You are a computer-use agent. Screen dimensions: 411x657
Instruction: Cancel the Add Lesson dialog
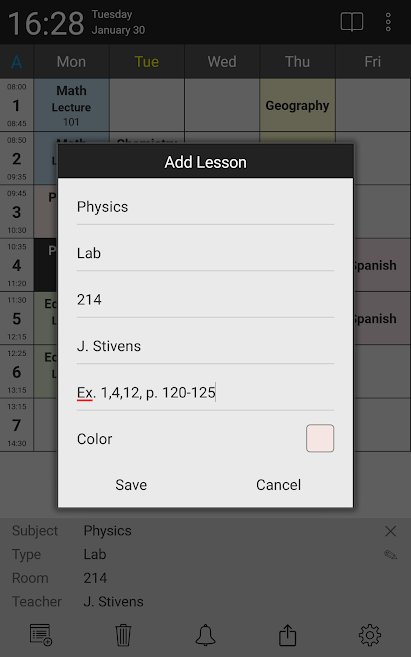click(x=278, y=485)
